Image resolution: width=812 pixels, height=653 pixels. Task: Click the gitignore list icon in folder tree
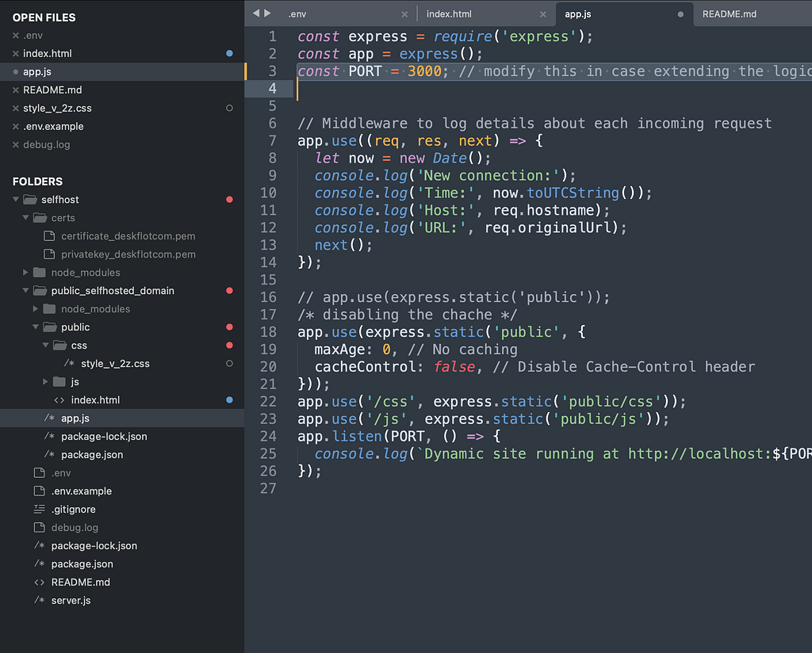[x=40, y=510]
